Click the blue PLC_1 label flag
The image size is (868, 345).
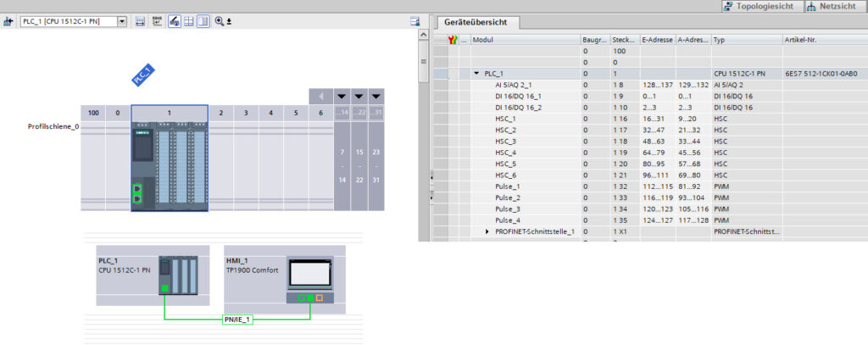point(142,75)
